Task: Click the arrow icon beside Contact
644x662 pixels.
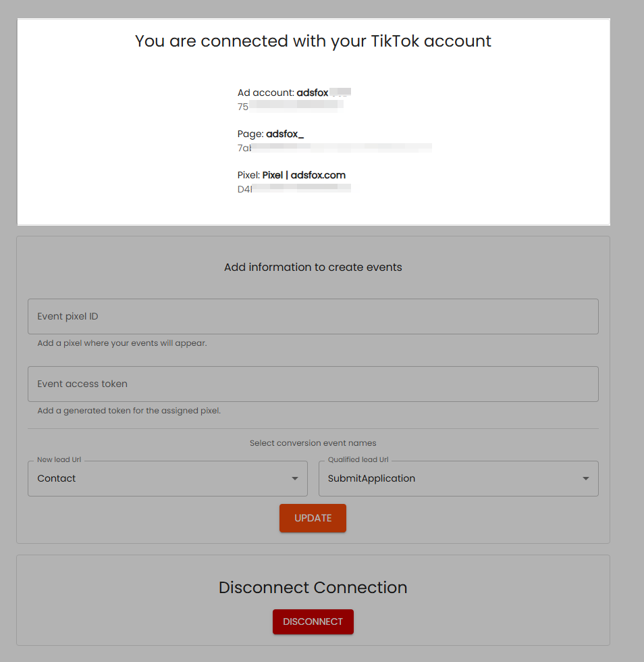Action: click(294, 478)
